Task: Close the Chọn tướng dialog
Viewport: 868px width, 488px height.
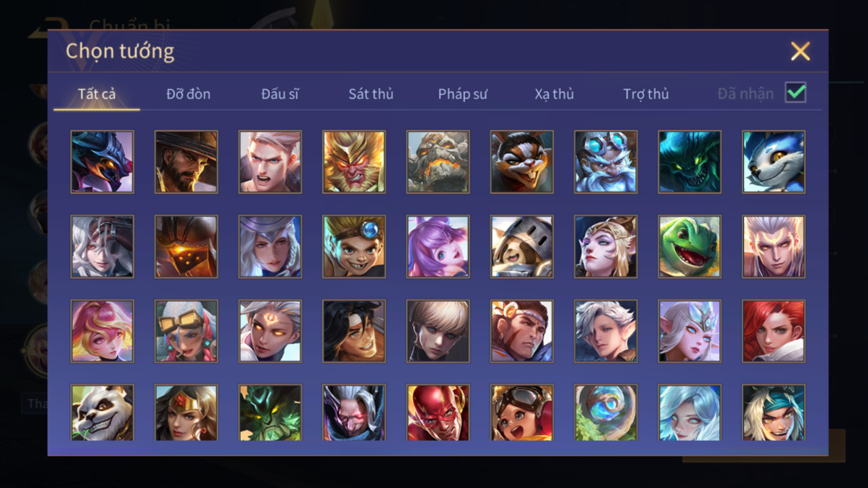Action: [x=801, y=52]
